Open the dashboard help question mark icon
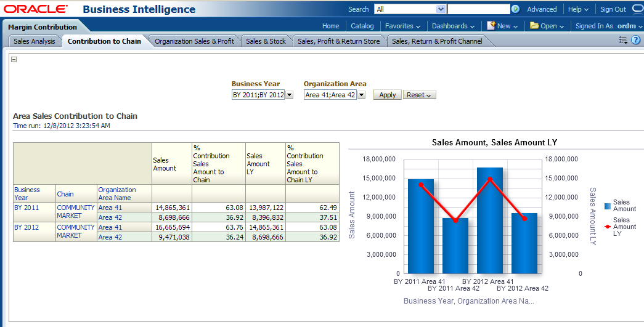Screen dimensions: 644x327 [635, 40]
